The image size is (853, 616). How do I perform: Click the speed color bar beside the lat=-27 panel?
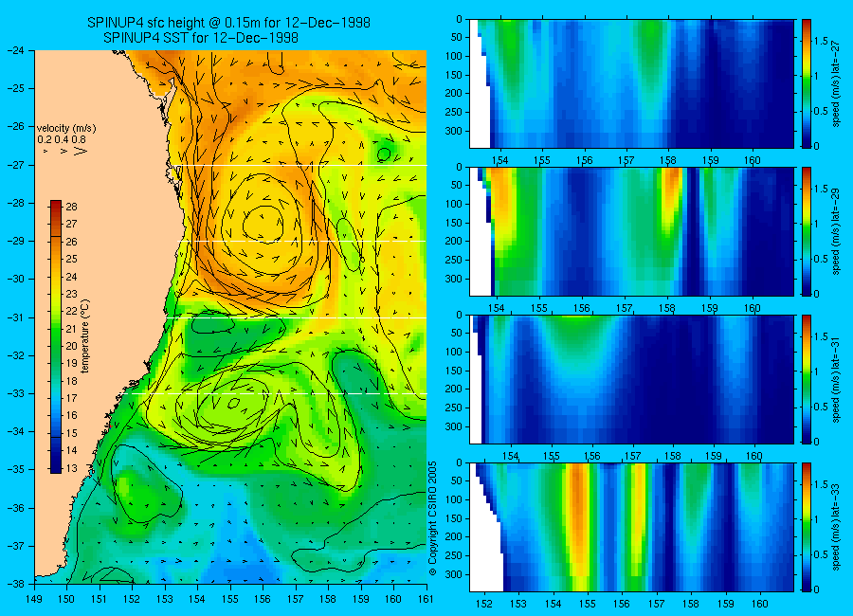tap(806, 83)
